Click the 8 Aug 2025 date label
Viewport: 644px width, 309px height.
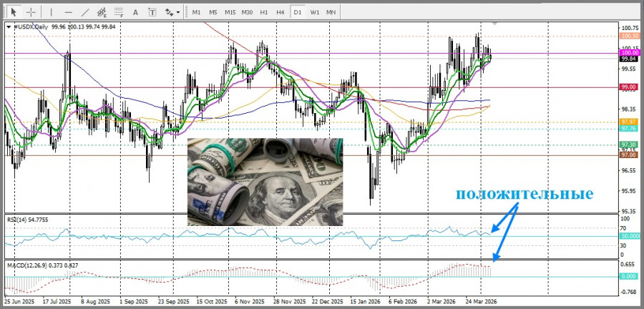click(x=97, y=301)
